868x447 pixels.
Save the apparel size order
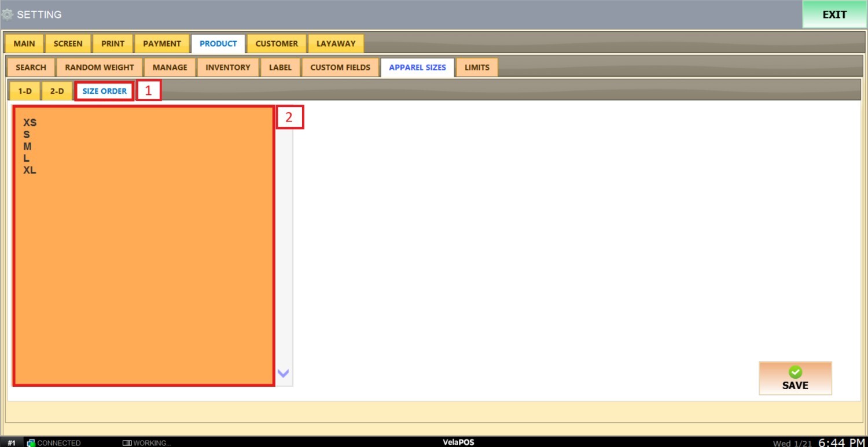tap(795, 378)
